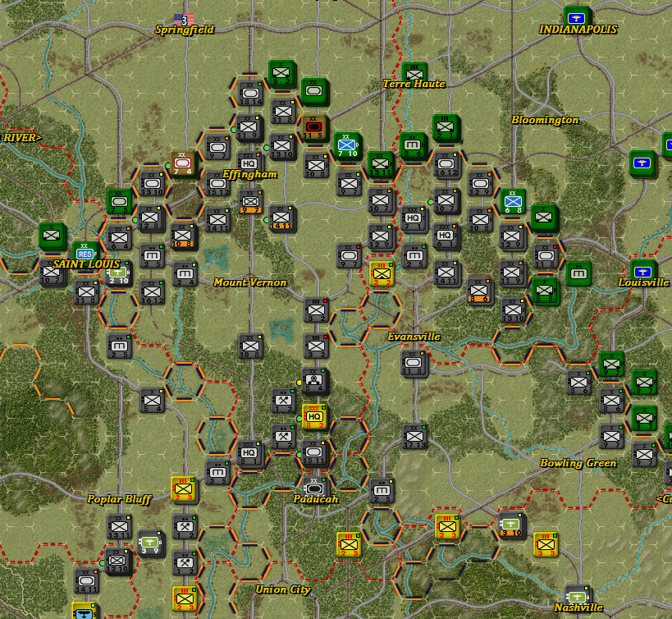Select grey 13 11 infantry below Poplar Bluff
The height and width of the screenshot is (619, 672).
(119, 527)
